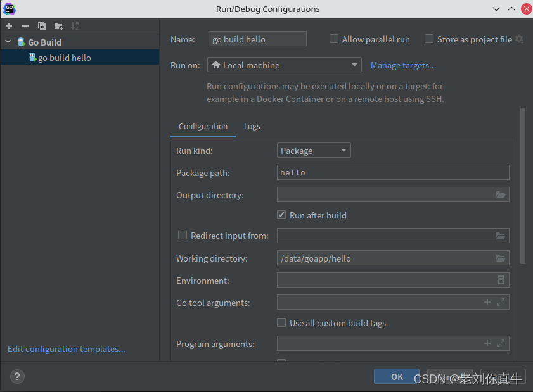Copy the selected configuration
This screenshot has width=533, height=392.
(41, 26)
